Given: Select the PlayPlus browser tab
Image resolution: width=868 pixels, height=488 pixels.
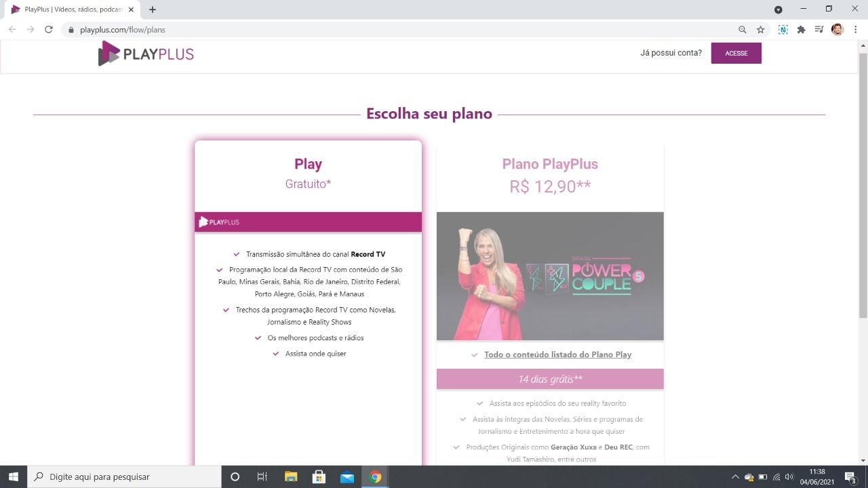Looking at the screenshot, I should [x=71, y=9].
